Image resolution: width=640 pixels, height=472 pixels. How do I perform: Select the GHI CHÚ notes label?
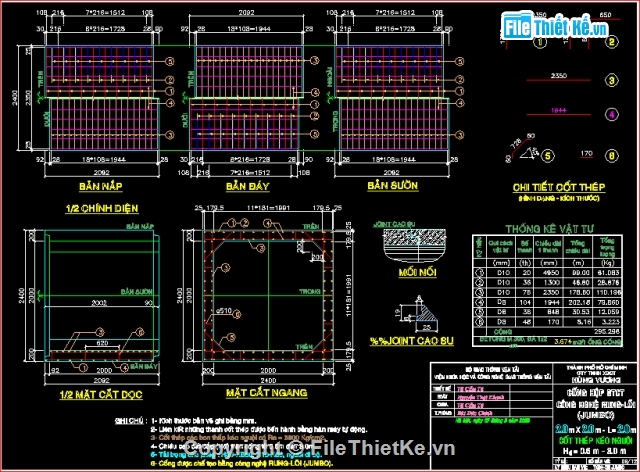(129, 421)
